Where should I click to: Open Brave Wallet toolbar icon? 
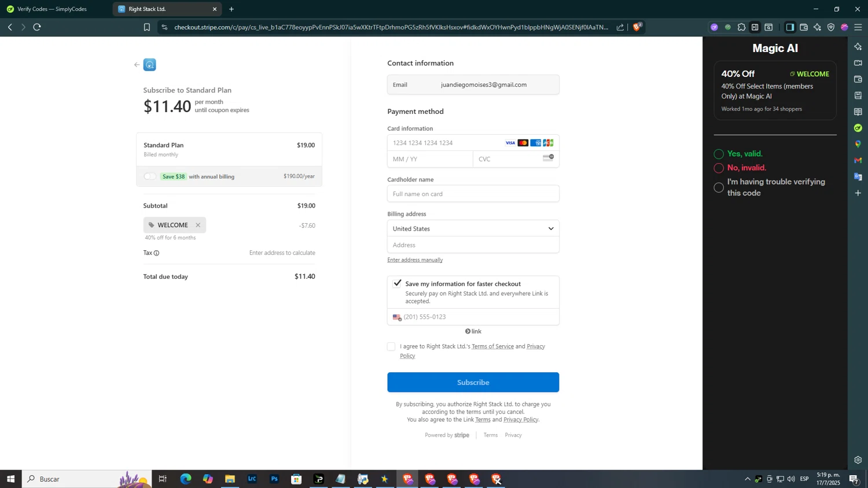click(804, 27)
